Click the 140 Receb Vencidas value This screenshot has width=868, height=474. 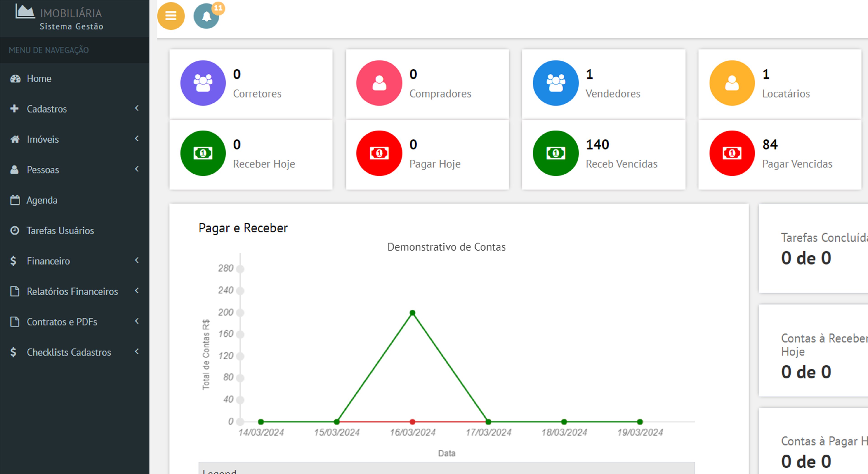click(x=597, y=145)
